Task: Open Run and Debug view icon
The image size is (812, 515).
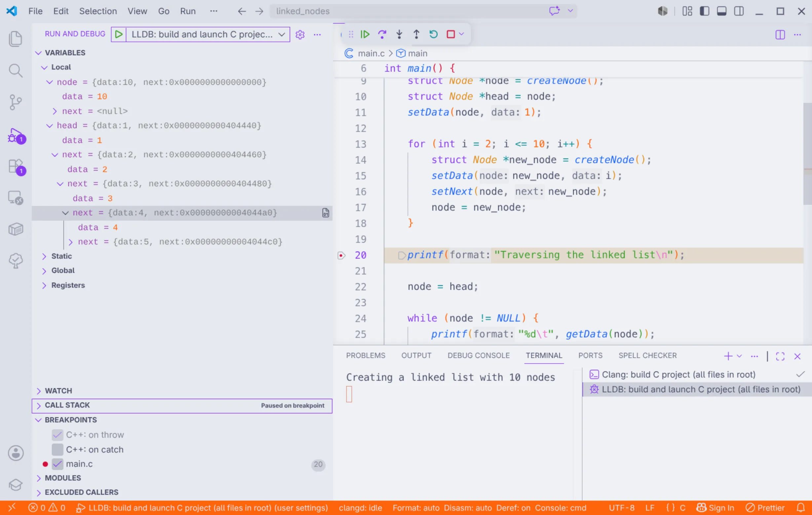Action: [16, 136]
